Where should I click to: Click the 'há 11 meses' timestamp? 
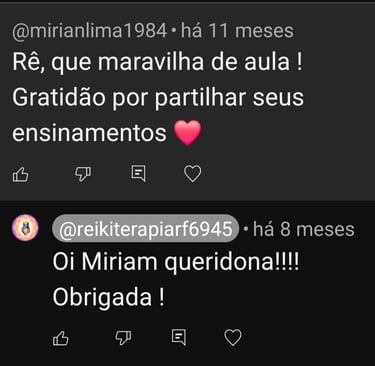pyautogui.click(x=237, y=31)
